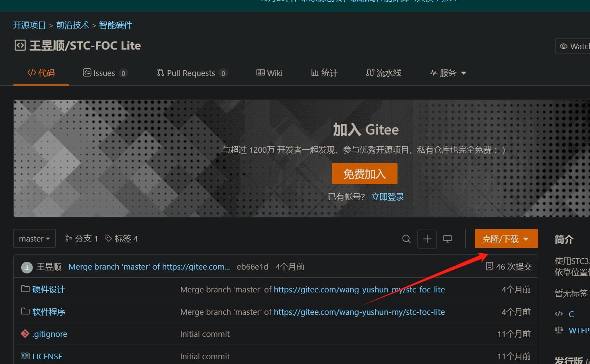
Task: Open the 统计 tab
Action: [x=324, y=73]
